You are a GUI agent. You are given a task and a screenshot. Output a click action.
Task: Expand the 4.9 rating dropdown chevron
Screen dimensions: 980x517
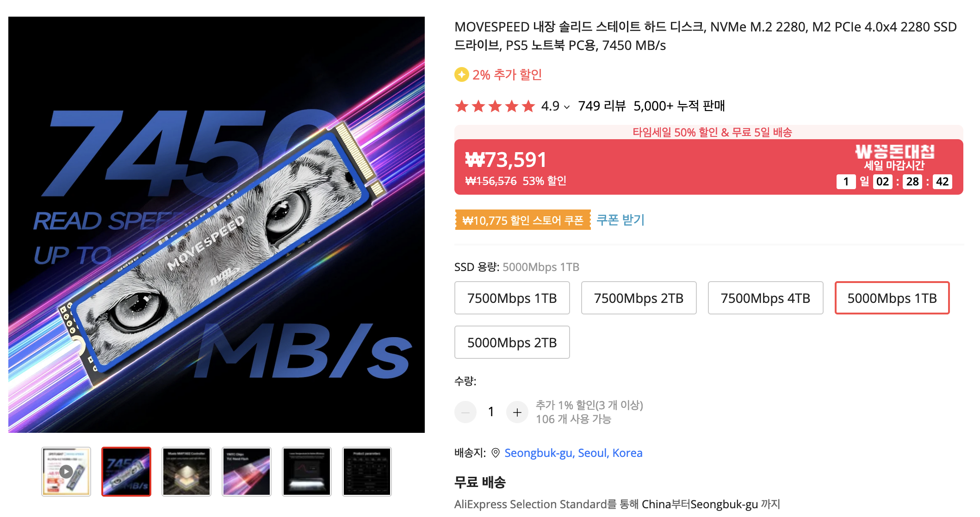point(567,107)
